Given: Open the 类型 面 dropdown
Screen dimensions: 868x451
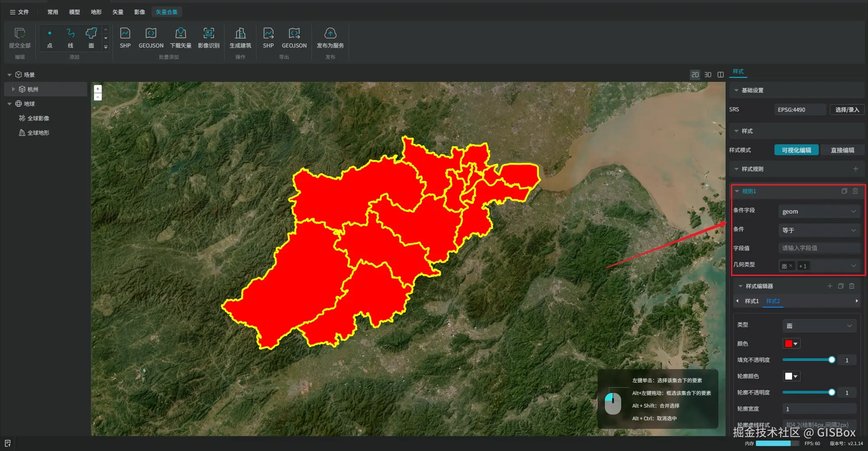Looking at the screenshot, I should pos(819,326).
